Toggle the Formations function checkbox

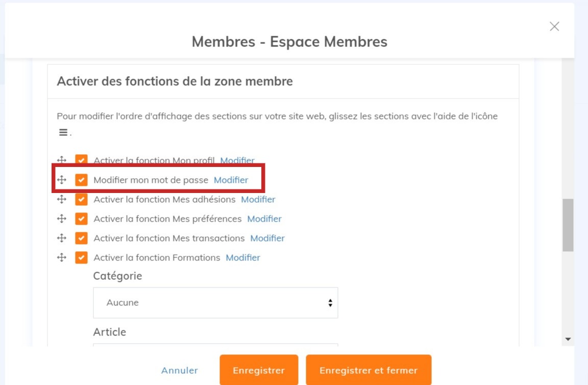coord(81,257)
